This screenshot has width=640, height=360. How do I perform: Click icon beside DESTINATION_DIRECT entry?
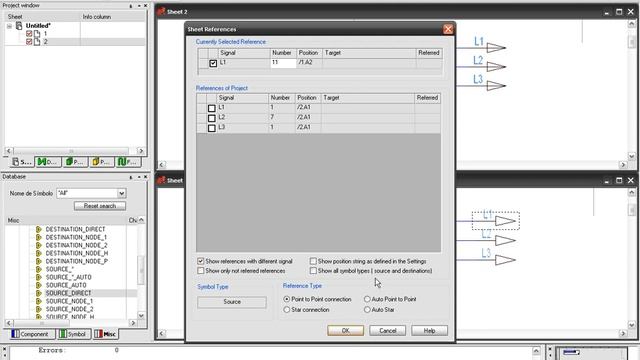click(x=39, y=229)
